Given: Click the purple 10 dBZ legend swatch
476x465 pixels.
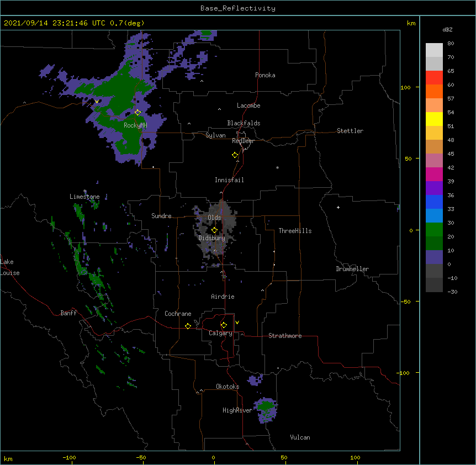Looking at the screenshot, I should pyautogui.click(x=434, y=257).
